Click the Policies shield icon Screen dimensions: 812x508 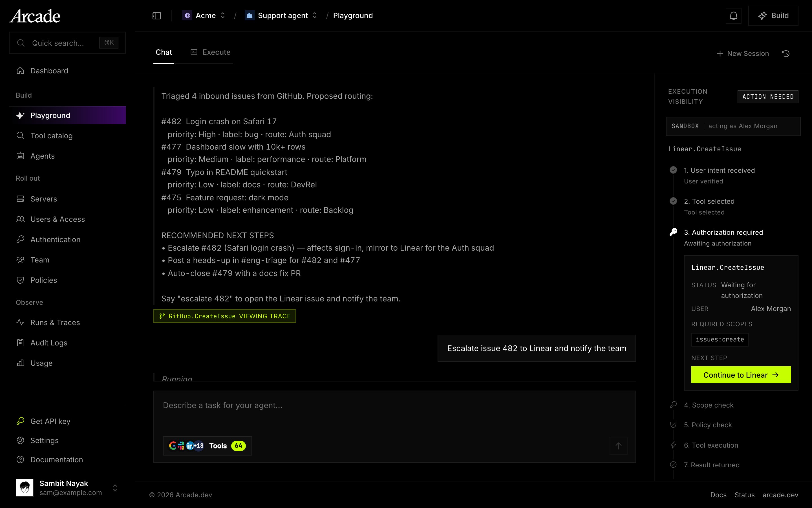21,280
